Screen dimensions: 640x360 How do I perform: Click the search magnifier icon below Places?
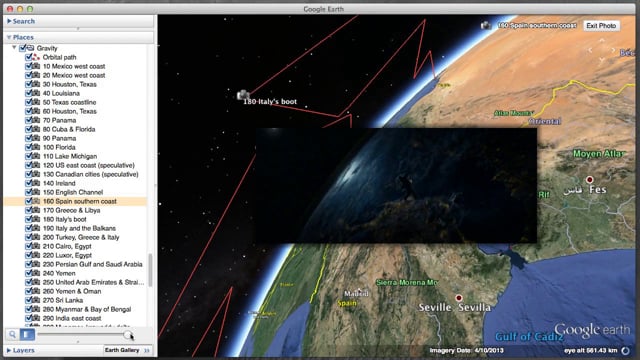[x=12, y=335]
